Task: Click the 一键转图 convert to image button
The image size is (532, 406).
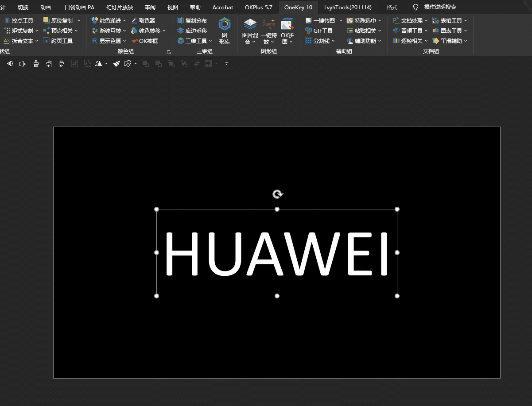Action: point(320,20)
